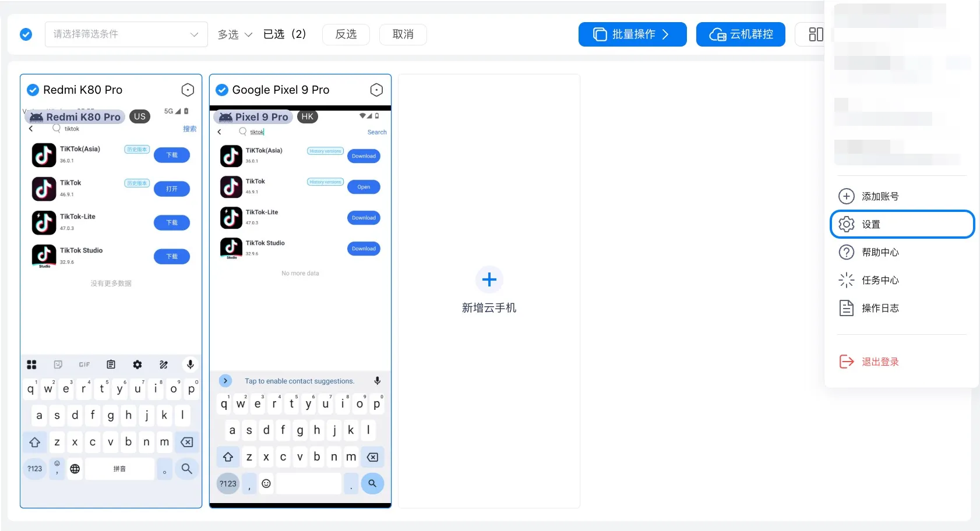Expand the 多选 multi-select dropdown

235,34
